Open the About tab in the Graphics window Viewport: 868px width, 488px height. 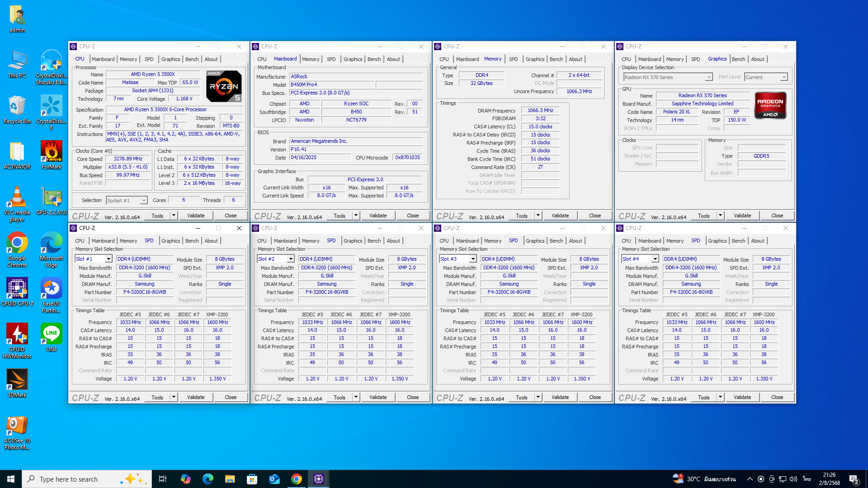pos(758,59)
